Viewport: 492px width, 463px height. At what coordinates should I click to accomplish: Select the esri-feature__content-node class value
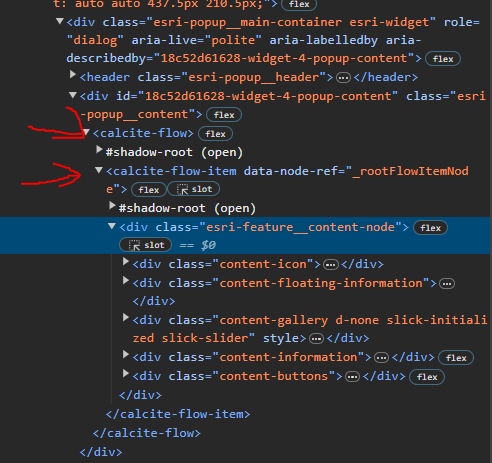[x=300, y=227]
